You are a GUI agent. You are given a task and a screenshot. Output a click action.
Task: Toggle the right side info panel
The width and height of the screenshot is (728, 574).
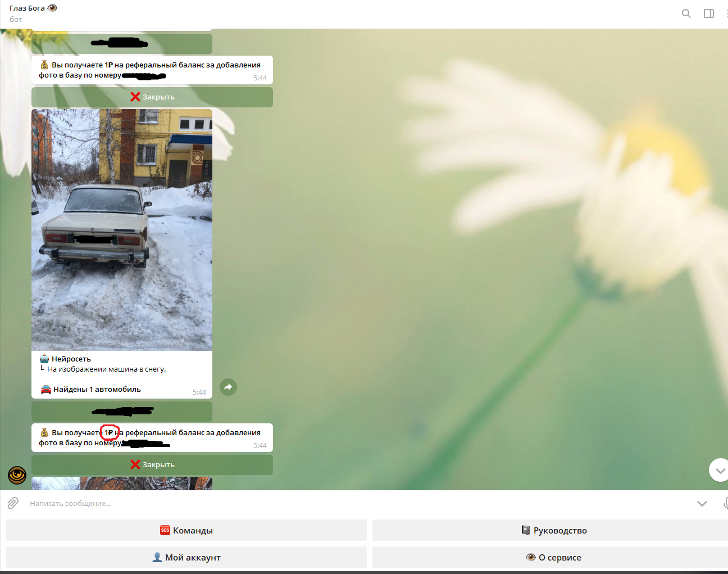(x=709, y=13)
